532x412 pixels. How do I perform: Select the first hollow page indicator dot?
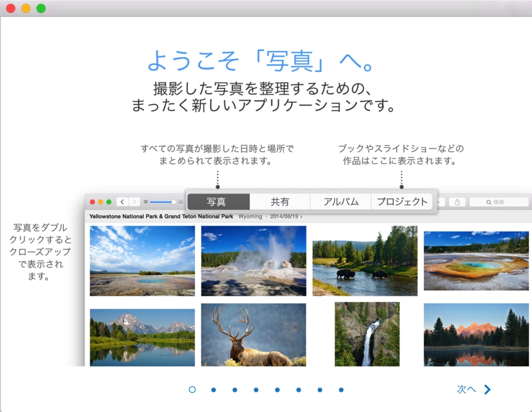(x=192, y=390)
